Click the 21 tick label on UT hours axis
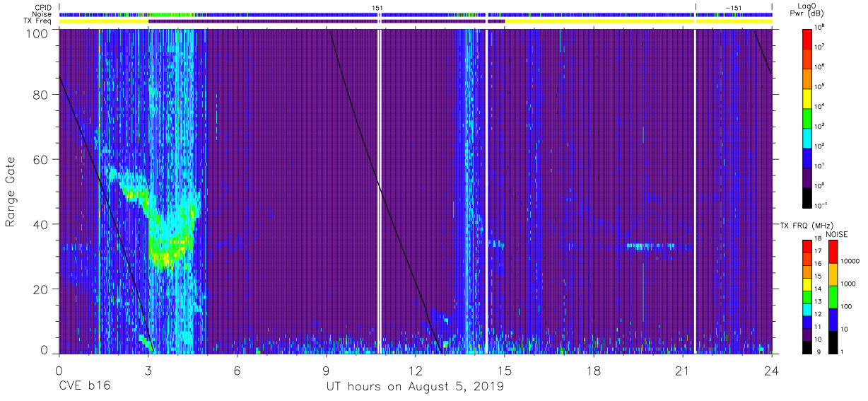 tap(683, 371)
